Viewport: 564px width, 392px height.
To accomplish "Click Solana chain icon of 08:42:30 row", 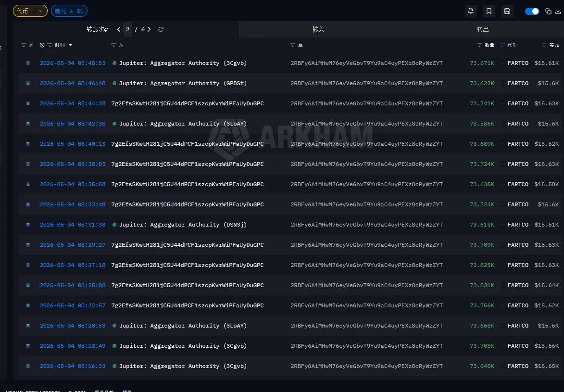I will click(28, 124).
